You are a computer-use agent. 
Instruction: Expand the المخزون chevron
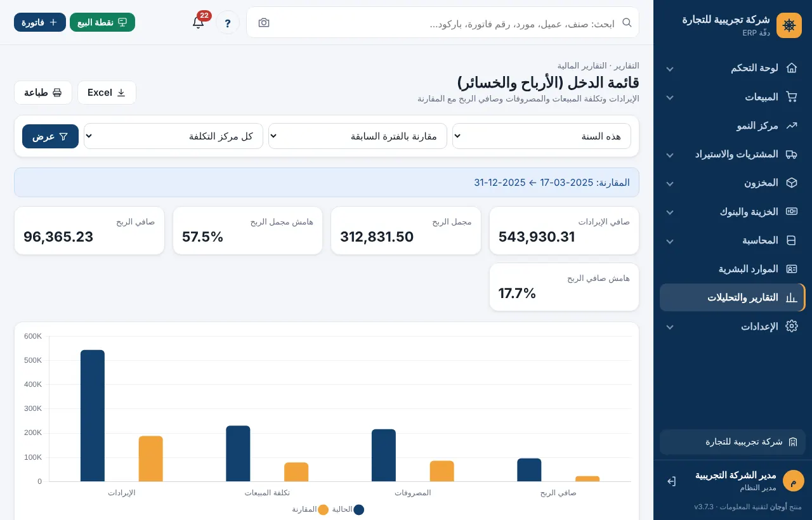click(x=669, y=183)
